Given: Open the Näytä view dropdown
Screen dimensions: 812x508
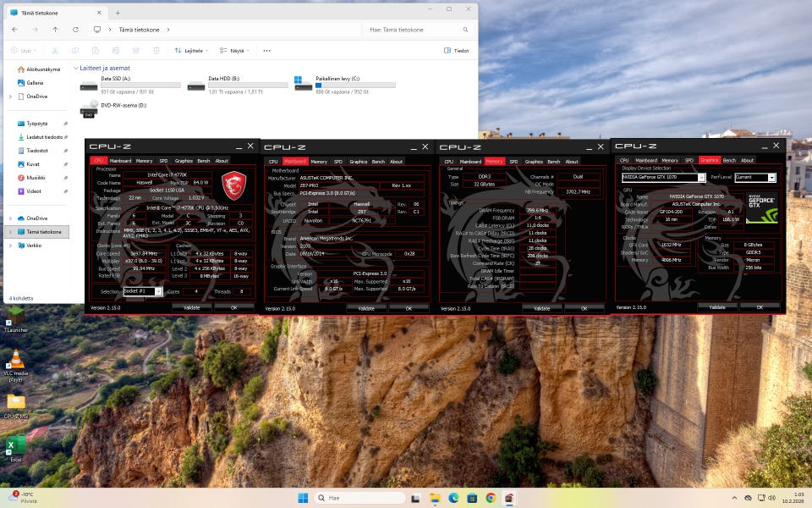Looking at the screenshot, I should pos(234,51).
